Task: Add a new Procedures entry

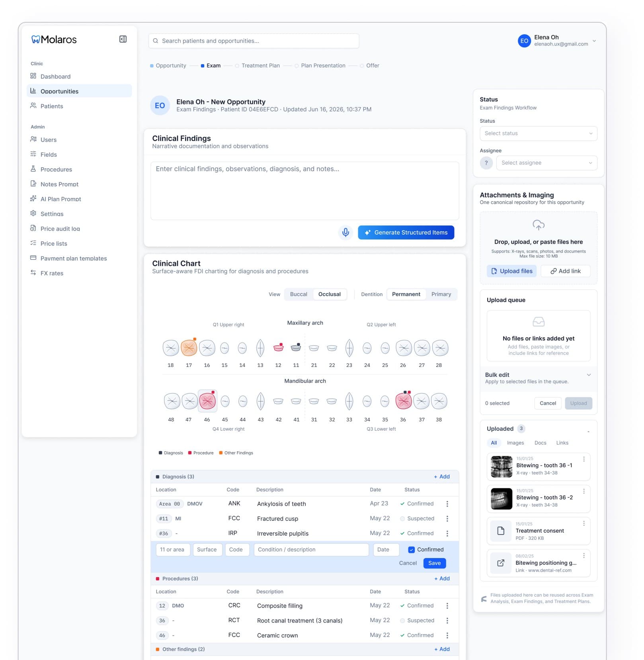Action: point(442,579)
